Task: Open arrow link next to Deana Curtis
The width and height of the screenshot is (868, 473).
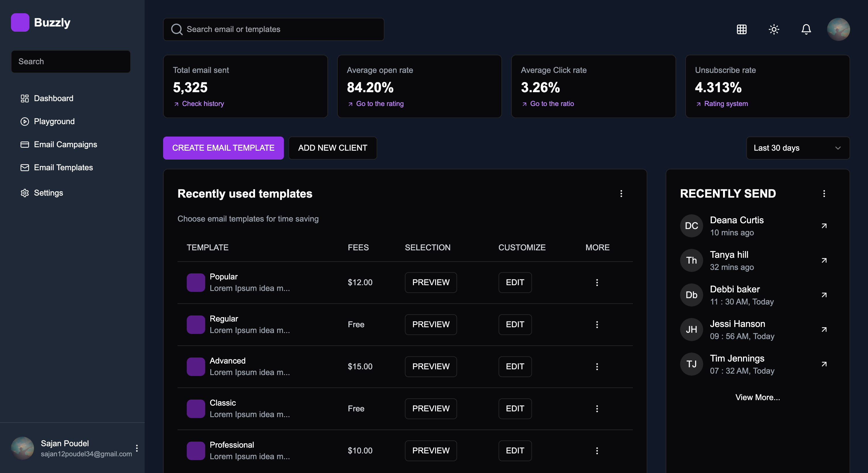Action: click(x=824, y=226)
